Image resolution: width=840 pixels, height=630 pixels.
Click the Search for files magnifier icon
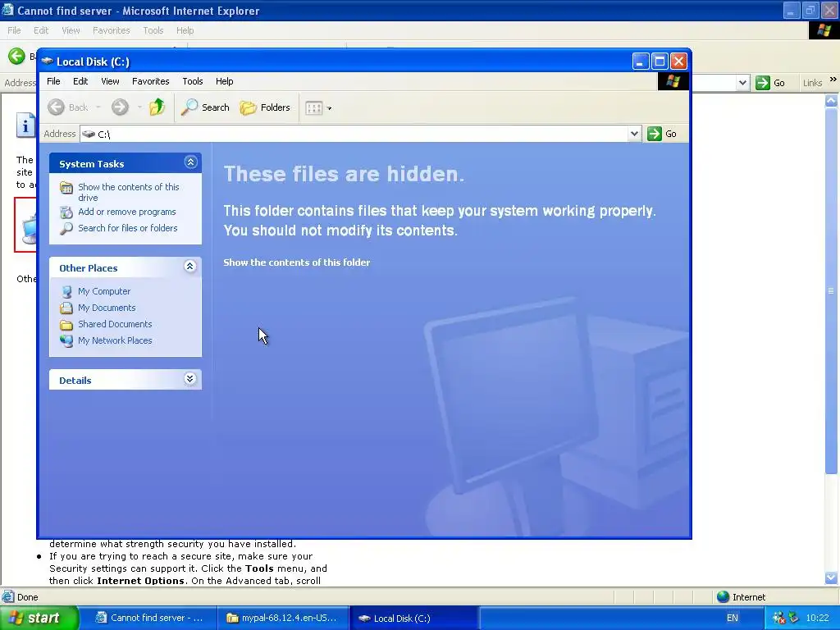(66, 229)
